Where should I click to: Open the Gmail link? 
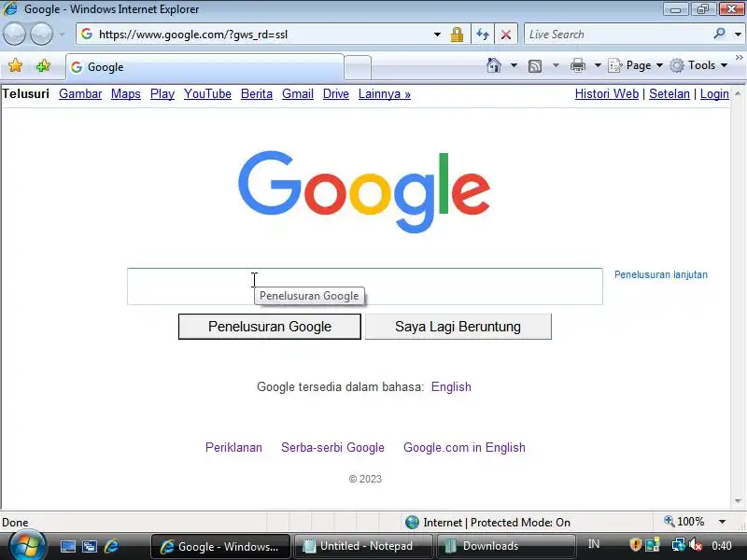pyautogui.click(x=298, y=94)
